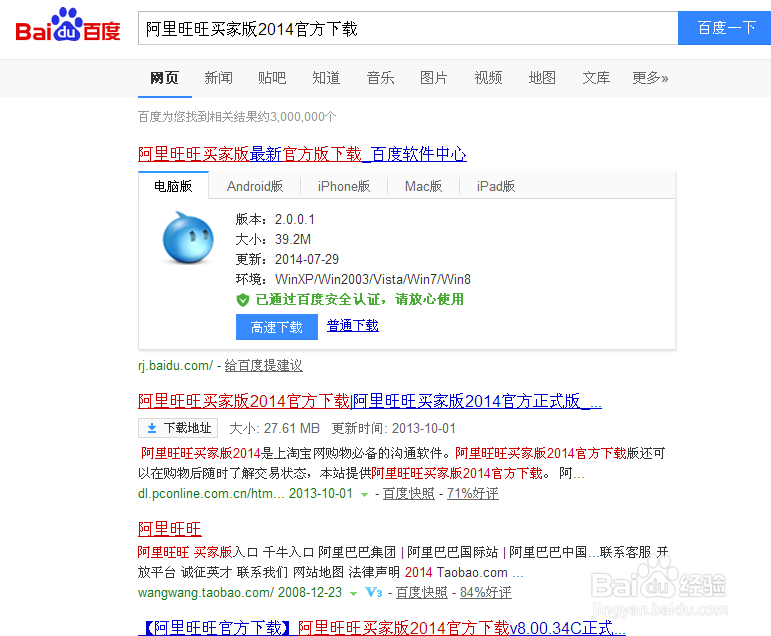
Task: Click the download arrow icon in 下载地址
Action: pyautogui.click(x=152, y=428)
